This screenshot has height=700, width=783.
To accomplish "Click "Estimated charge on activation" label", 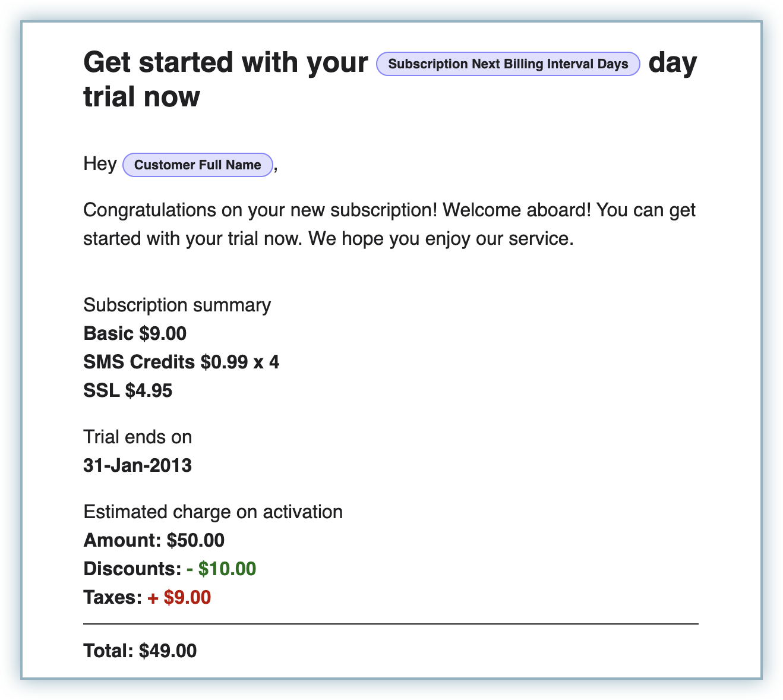I will coord(213,512).
